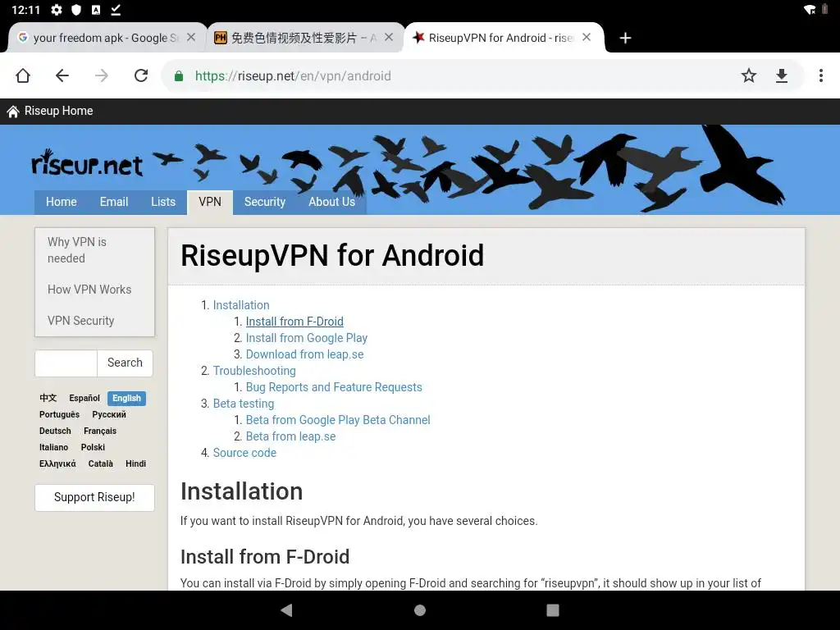Close the 'your freedom apk' tab
This screenshot has height=630, width=840.
[x=191, y=38]
